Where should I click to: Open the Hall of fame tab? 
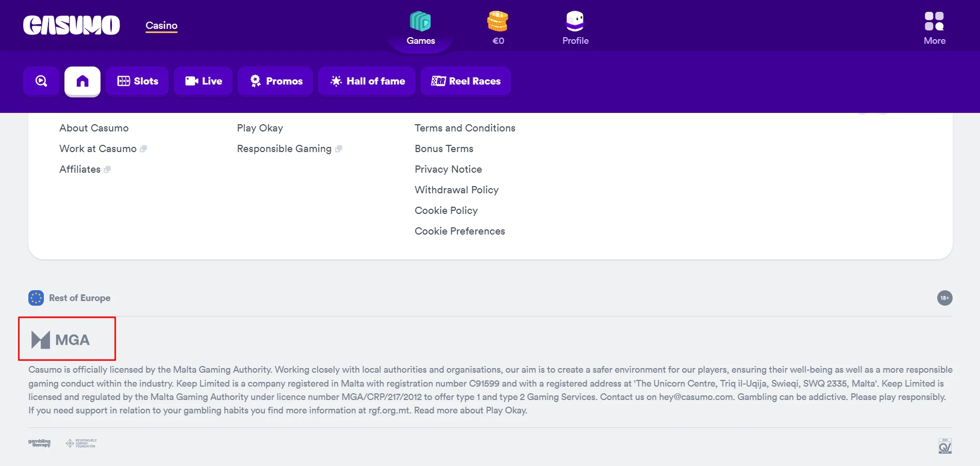(367, 81)
